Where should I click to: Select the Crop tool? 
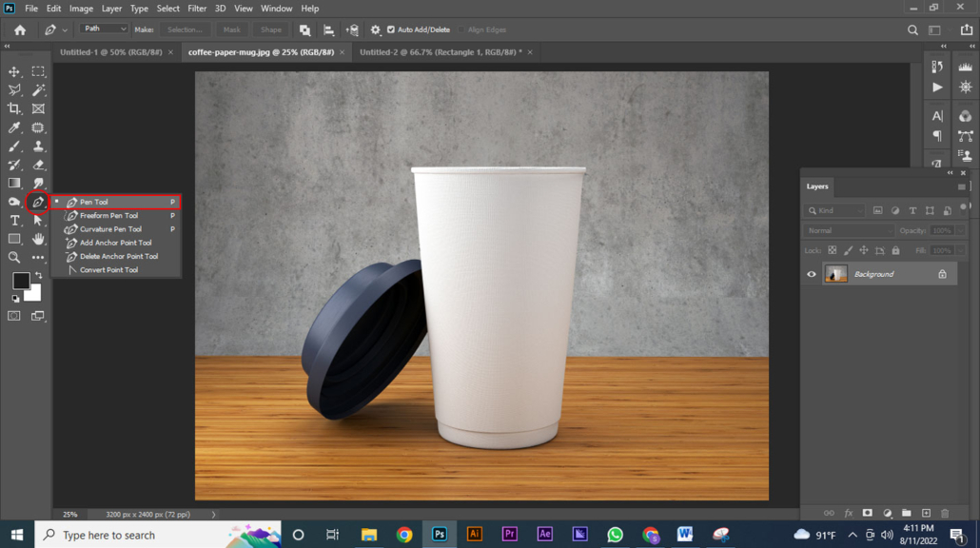coord(14,108)
